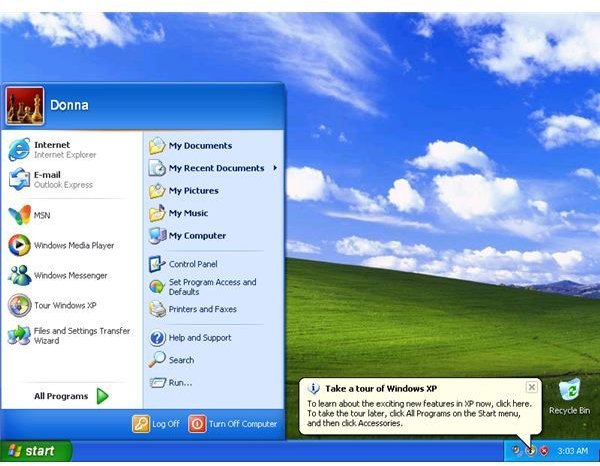600x466 pixels.
Task: Click the All Programs label
Action: click(61, 396)
